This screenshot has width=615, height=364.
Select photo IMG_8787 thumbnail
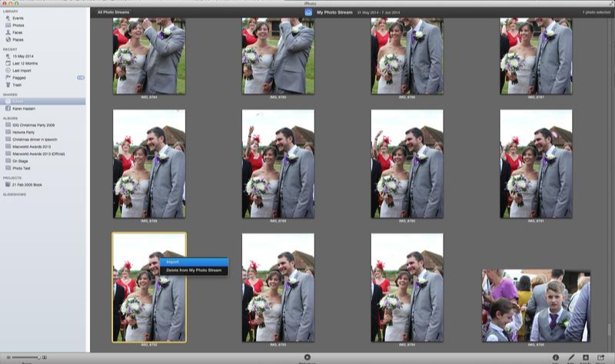coord(536,56)
